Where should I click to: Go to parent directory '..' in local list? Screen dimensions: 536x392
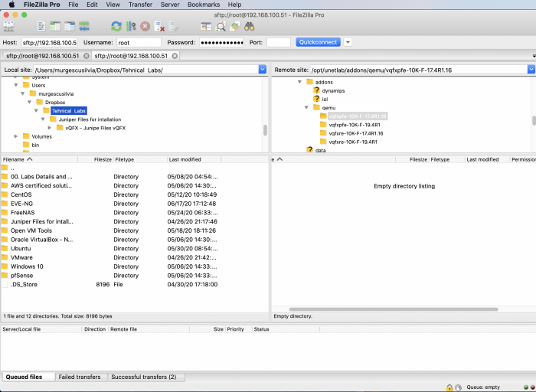(x=135, y=168)
